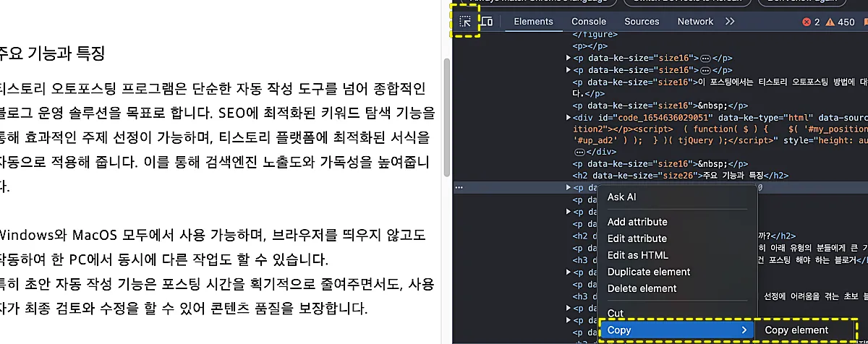Click the ellipsis before the closing div tag
This screenshot has height=344, width=868.
click(x=579, y=152)
